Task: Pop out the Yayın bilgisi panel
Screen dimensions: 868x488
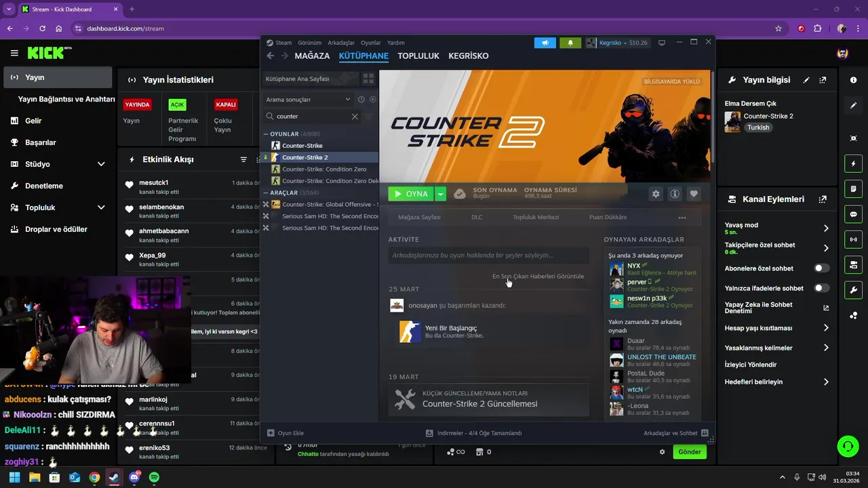Action: point(823,80)
